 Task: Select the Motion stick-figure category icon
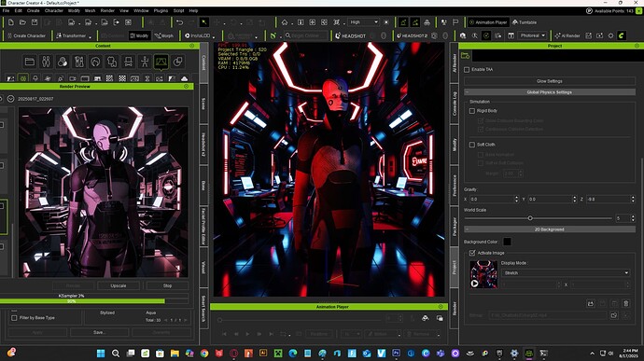tap(145, 62)
